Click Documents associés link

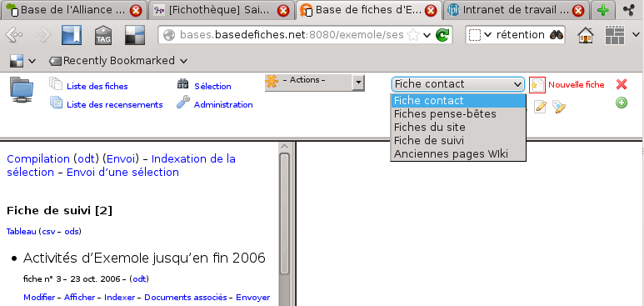pyautogui.click(x=186, y=298)
